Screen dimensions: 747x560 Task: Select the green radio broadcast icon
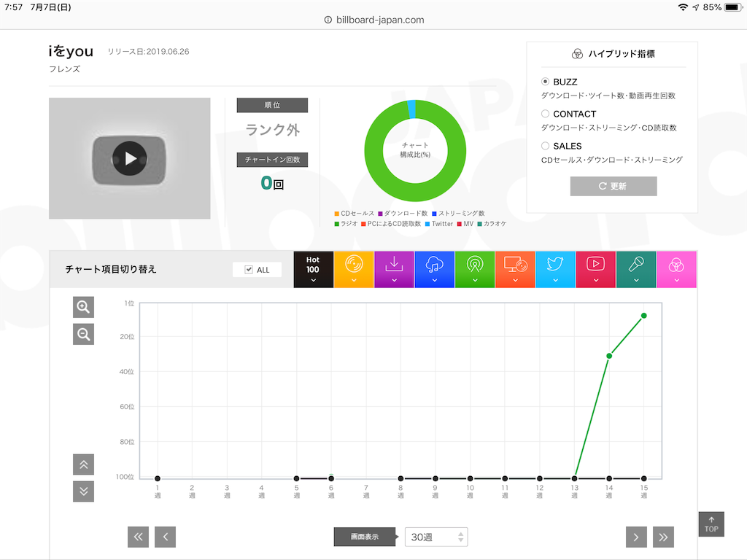pyautogui.click(x=475, y=270)
